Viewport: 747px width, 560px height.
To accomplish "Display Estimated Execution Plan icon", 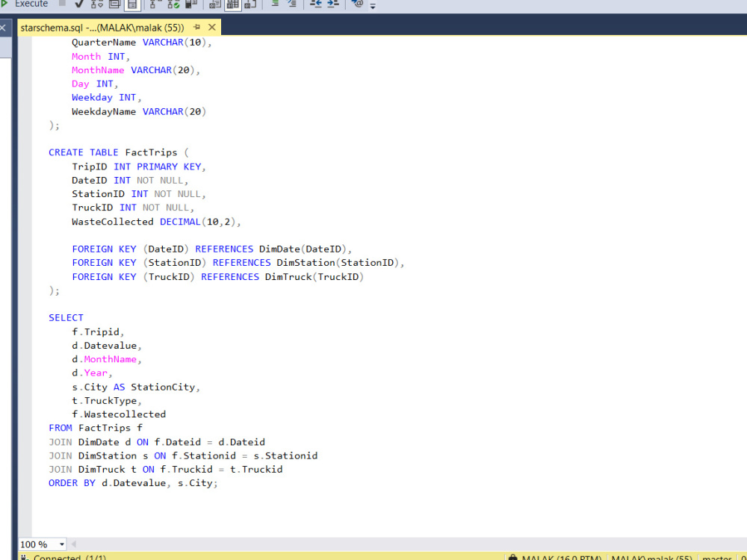I will click(96, 4).
